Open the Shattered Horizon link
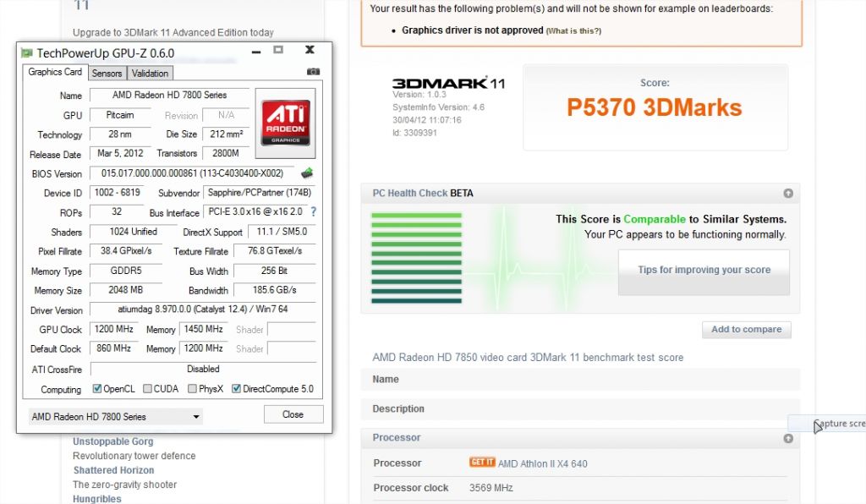This screenshot has height=504, width=866. (x=114, y=470)
